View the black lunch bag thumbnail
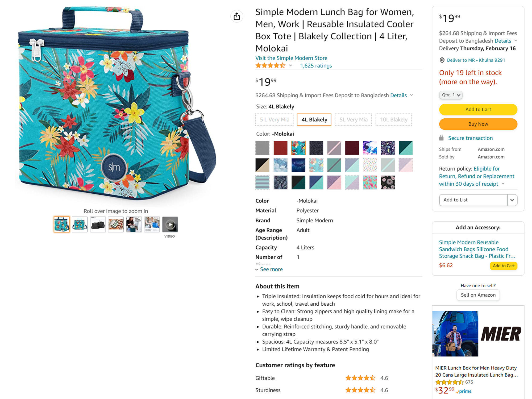 coord(98,224)
